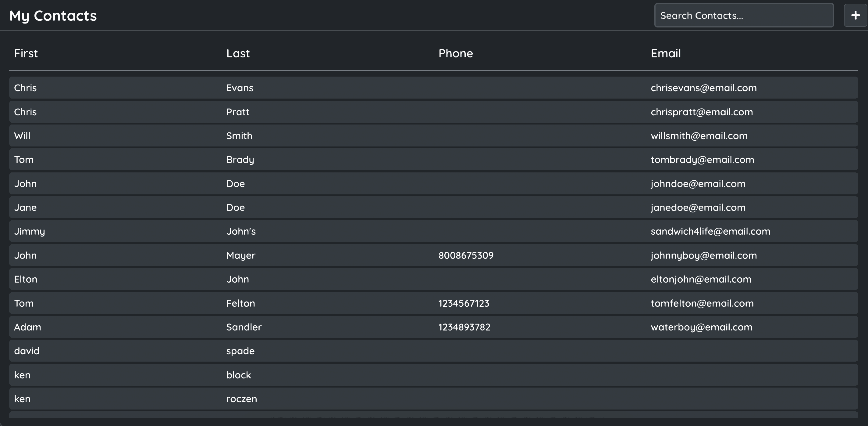This screenshot has height=426, width=868.
Task: Click the Last column header
Action: (x=238, y=53)
